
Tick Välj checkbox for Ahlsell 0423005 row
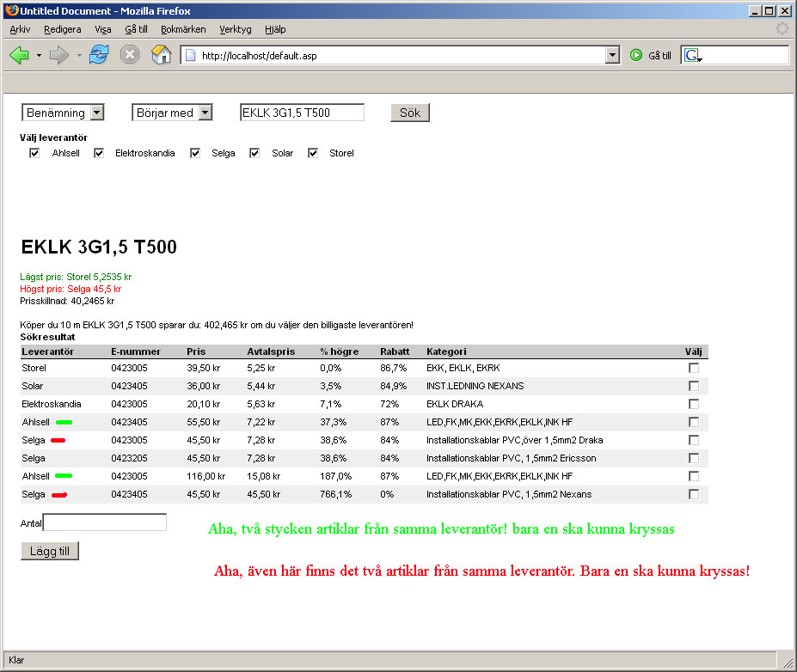694,476
